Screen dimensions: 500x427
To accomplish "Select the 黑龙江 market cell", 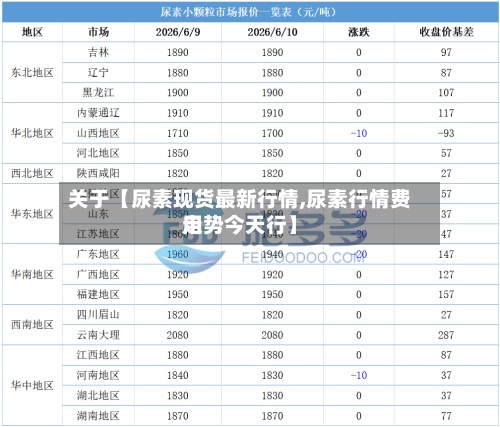I will [98, 92].
